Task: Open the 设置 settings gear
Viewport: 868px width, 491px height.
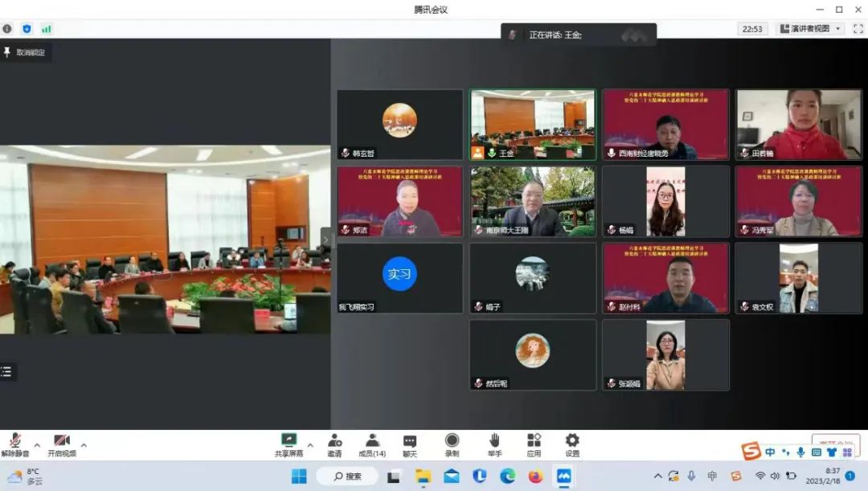Action: click(x=571, y=442)
